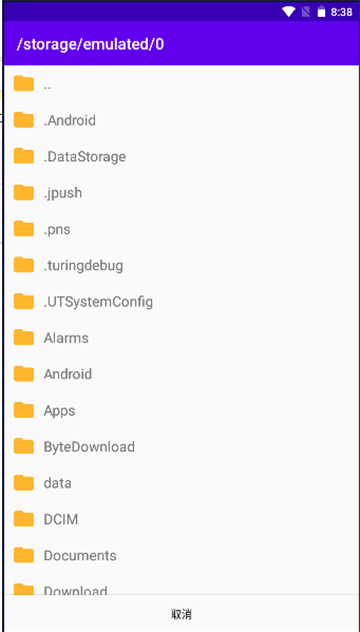Select the Documents folder
Image resolution: width=360 pixels, height=632 pixels.
(181, 555)
